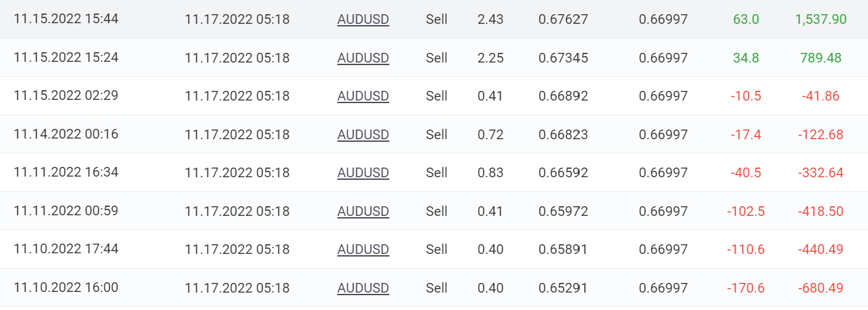868x310 pixels.
Task: Click the -680.49 loss value
Action: click(821, 288)
